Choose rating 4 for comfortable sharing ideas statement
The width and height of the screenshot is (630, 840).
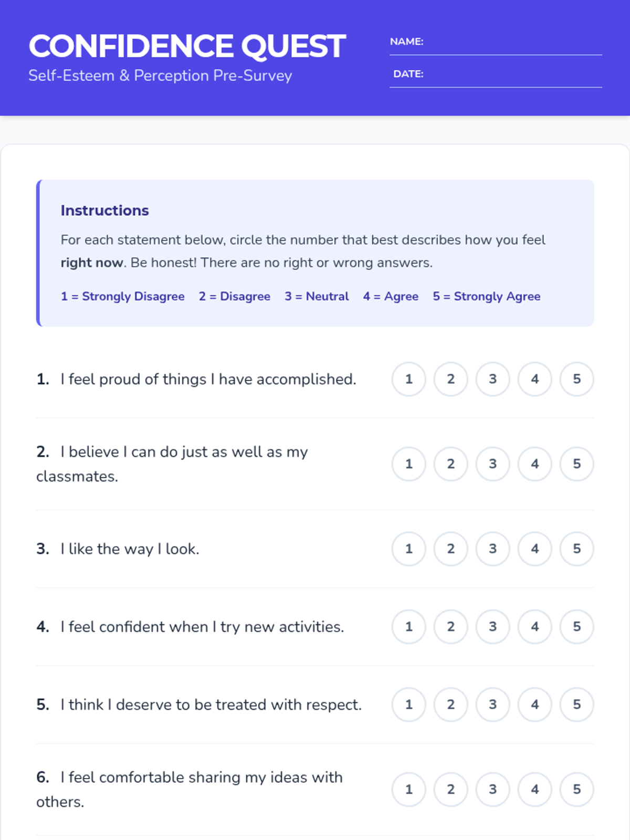coord(534,790)
